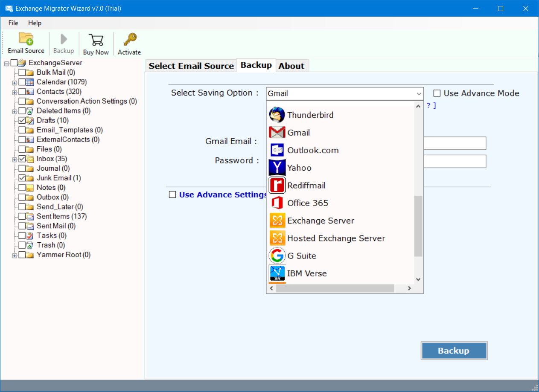Click dropdown list scroll down arrow
Screen dimensions: 539x392
tap(418, 279)
